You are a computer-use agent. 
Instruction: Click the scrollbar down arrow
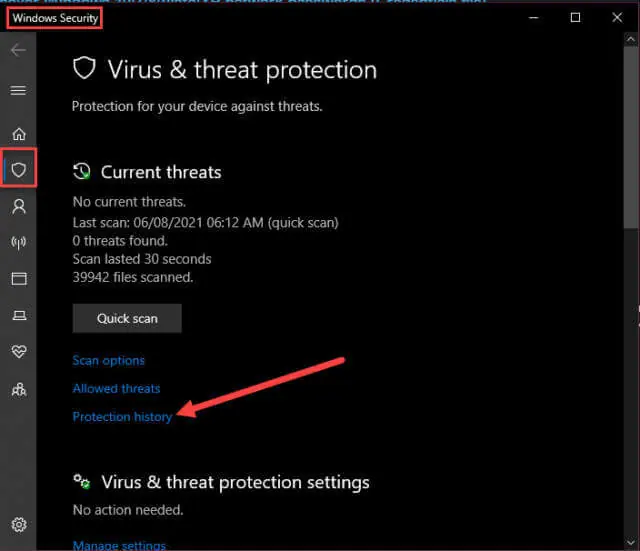point(631,542)
